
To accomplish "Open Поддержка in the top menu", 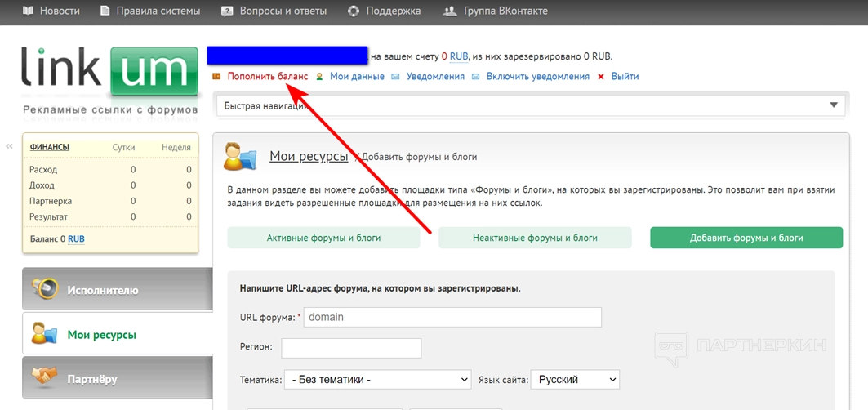I will tap(393, 11).
